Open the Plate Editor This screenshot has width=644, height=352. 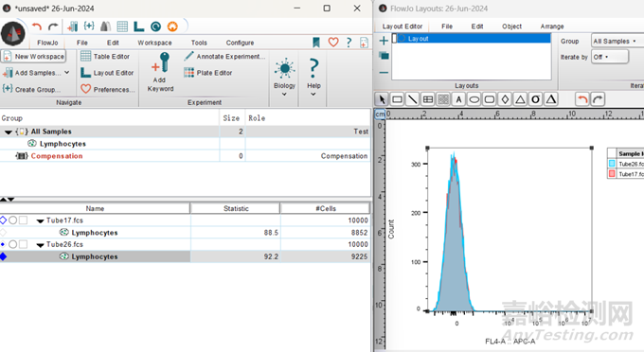(208, 73)
